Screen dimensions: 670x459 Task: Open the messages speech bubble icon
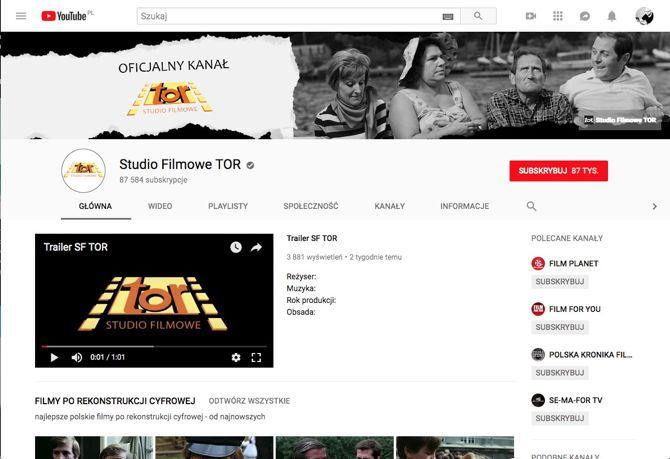click(585, 16)
